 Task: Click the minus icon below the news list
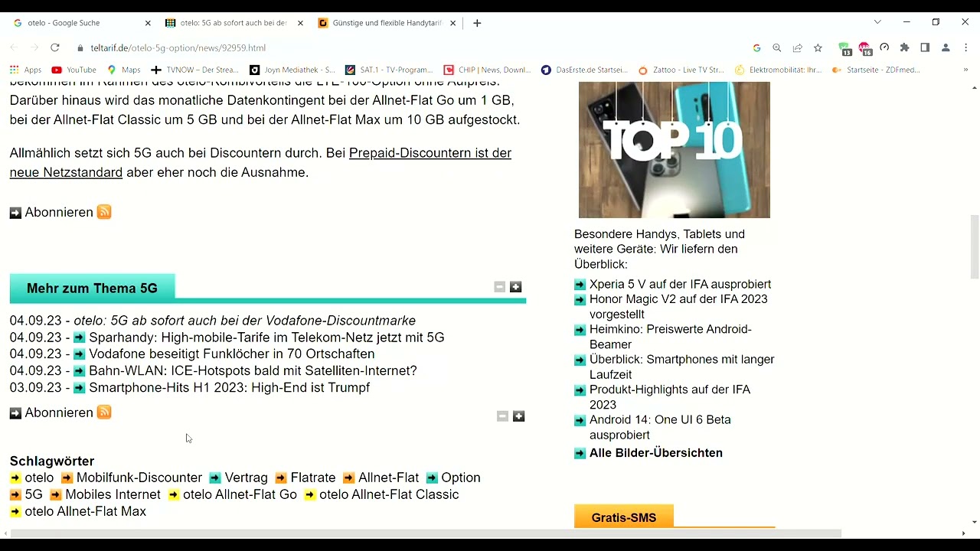click(502, 416)
